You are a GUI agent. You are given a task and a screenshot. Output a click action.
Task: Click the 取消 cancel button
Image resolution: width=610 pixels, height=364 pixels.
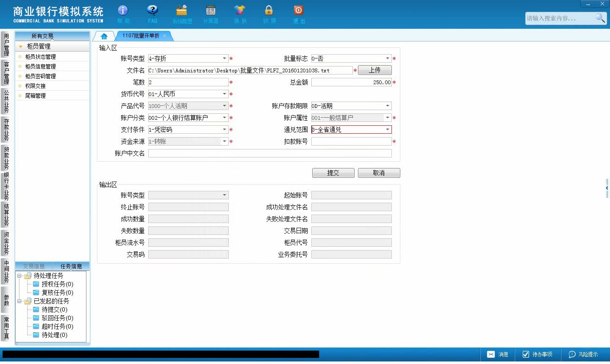pos(379,173)
